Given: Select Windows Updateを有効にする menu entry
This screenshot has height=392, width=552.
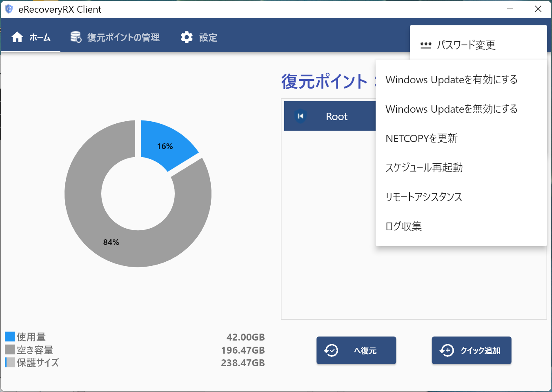Looking at the screenshot, I should 451,80.
